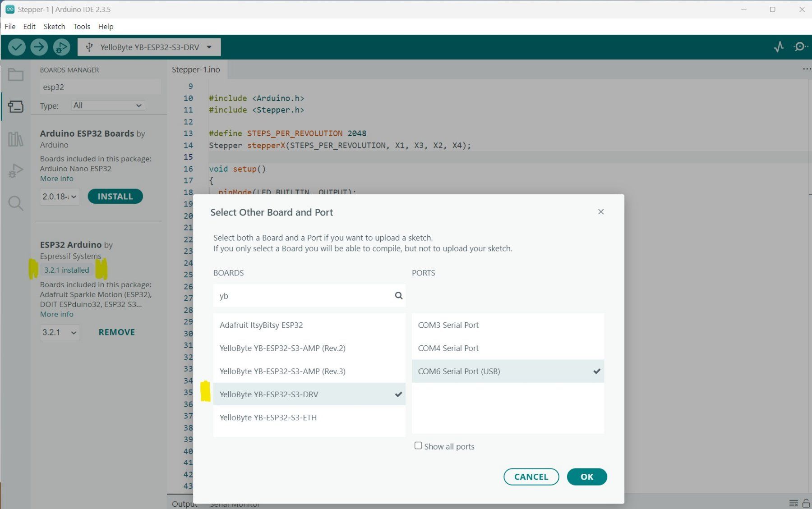Choose COM6 Serial Port (USB)
The height and width of the screenshot is (509, 812).
pyautogui.click(x=507, y=371)
